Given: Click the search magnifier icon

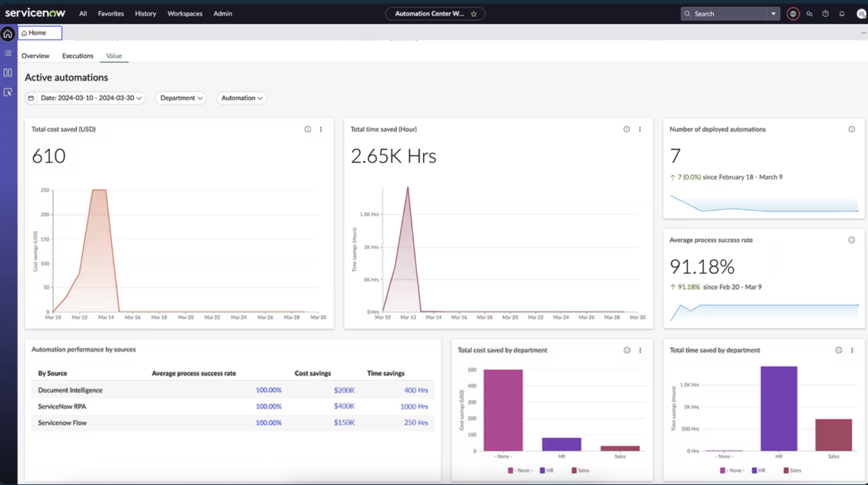Looking at the screenshot, I should 687,14.
